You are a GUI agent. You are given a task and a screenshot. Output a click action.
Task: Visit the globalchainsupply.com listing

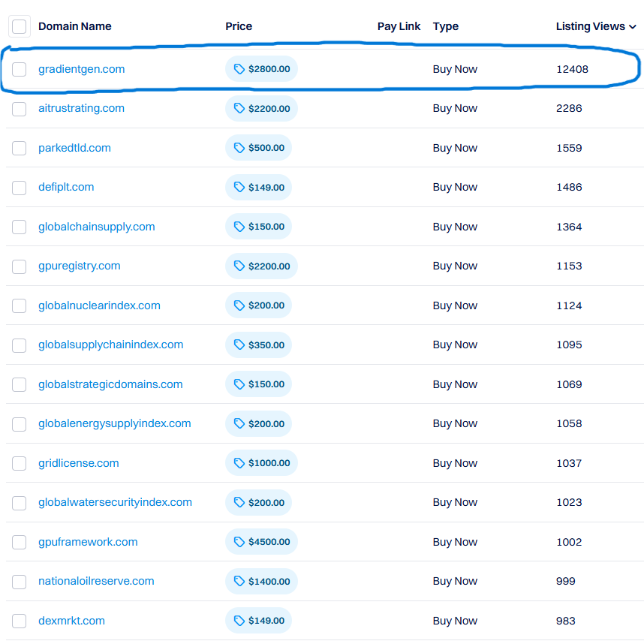(x=97, y=227)
